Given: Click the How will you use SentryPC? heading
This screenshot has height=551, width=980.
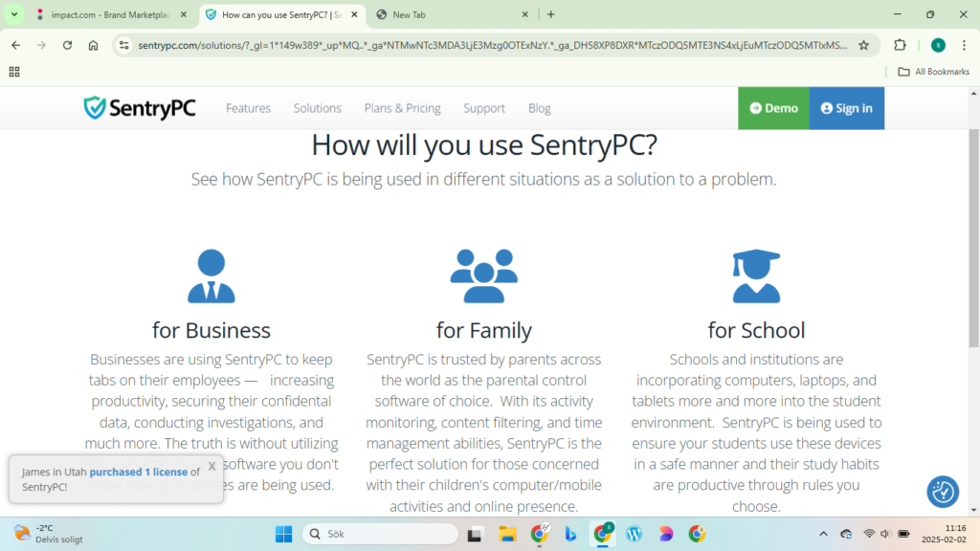Looking at the screenshot, I should point(484,145).
